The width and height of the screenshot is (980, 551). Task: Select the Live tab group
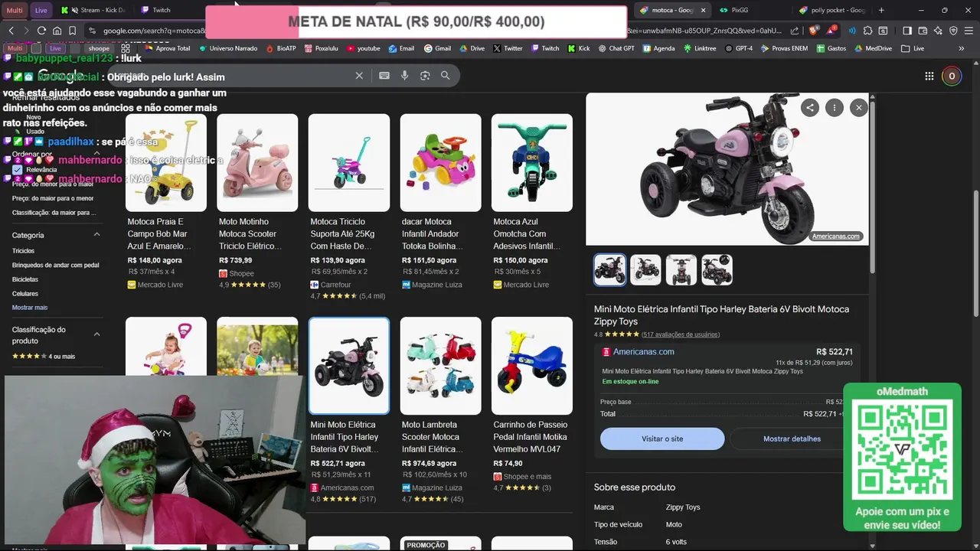(x=41, y=10)
